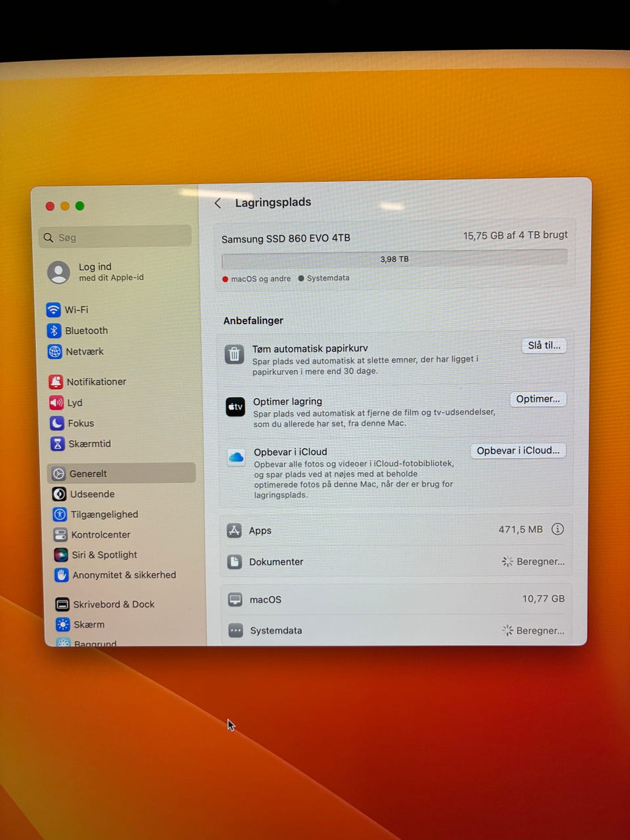Click Log ind med dit Apple-id

pos(111,272)
